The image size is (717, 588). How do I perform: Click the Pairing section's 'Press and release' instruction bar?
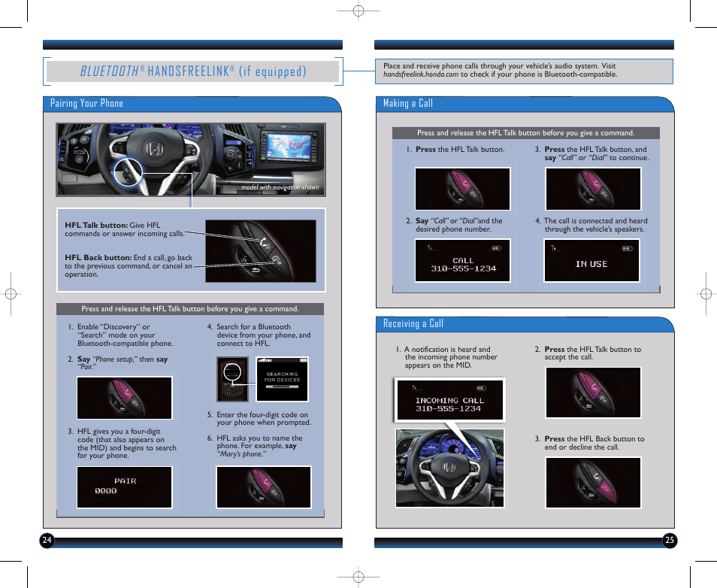[190, 309]
